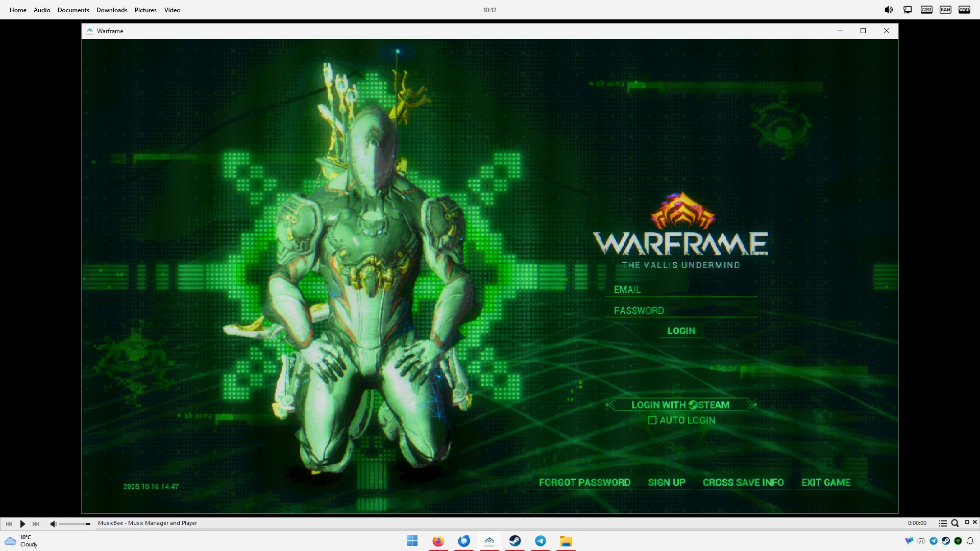The height and width of the screenshot is (551, 980).
Task: Click MusicBee play button
Action: tap(22, 524)
